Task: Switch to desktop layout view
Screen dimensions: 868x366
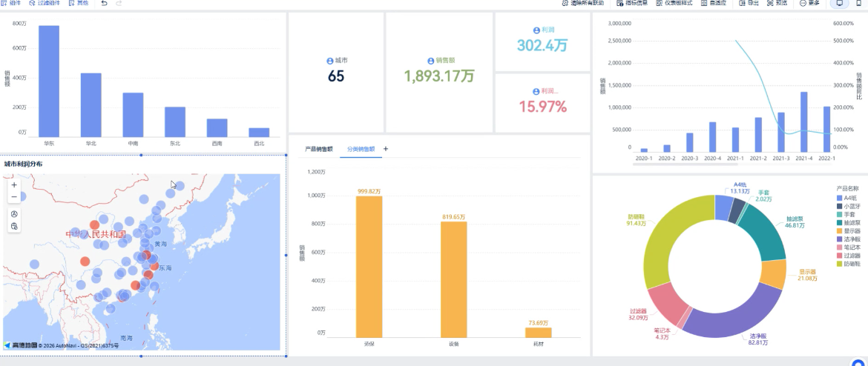Action: (839, 3)
